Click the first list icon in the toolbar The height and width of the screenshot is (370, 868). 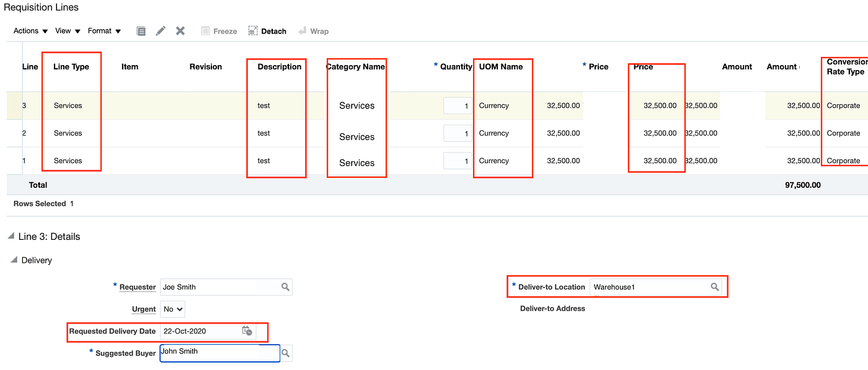[141, 30]
